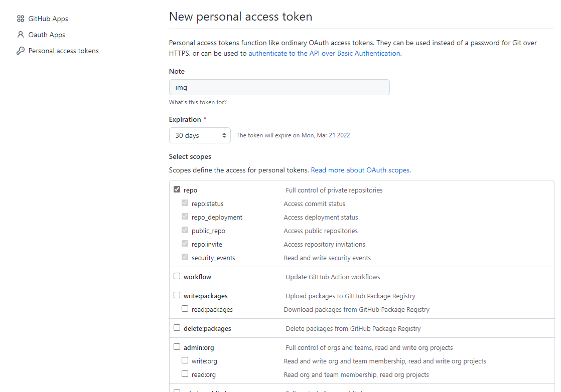The width and height of the screenshot is (561, 392).
Task: Click the greyed repo:status checkbox
Action: (185, 203)
